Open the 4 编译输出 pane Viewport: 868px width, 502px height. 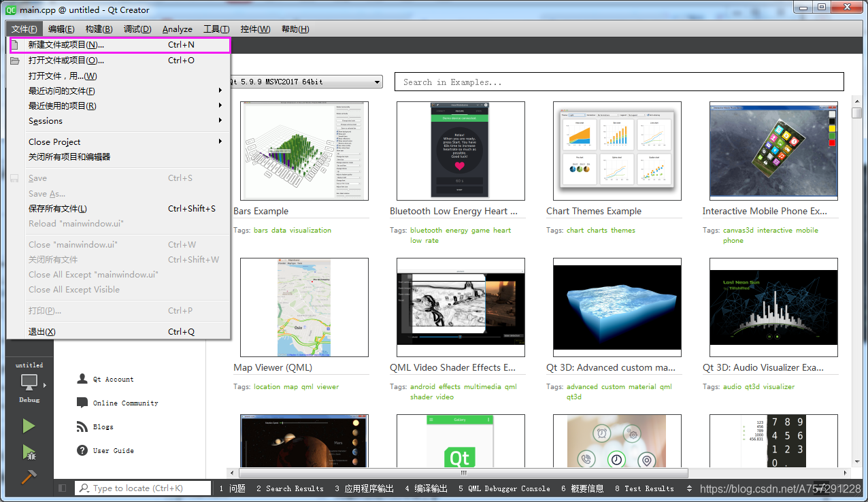[426, 488]
